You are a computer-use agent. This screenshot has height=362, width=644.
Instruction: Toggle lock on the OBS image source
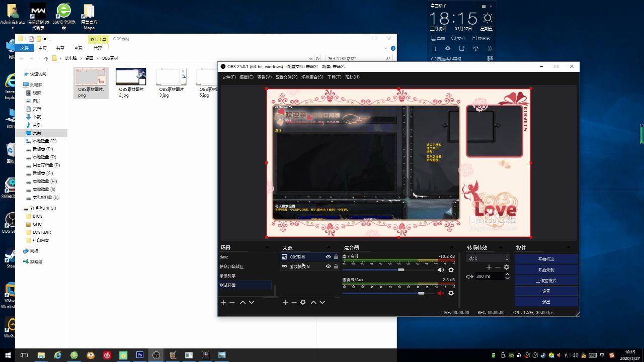click(336, 257)
